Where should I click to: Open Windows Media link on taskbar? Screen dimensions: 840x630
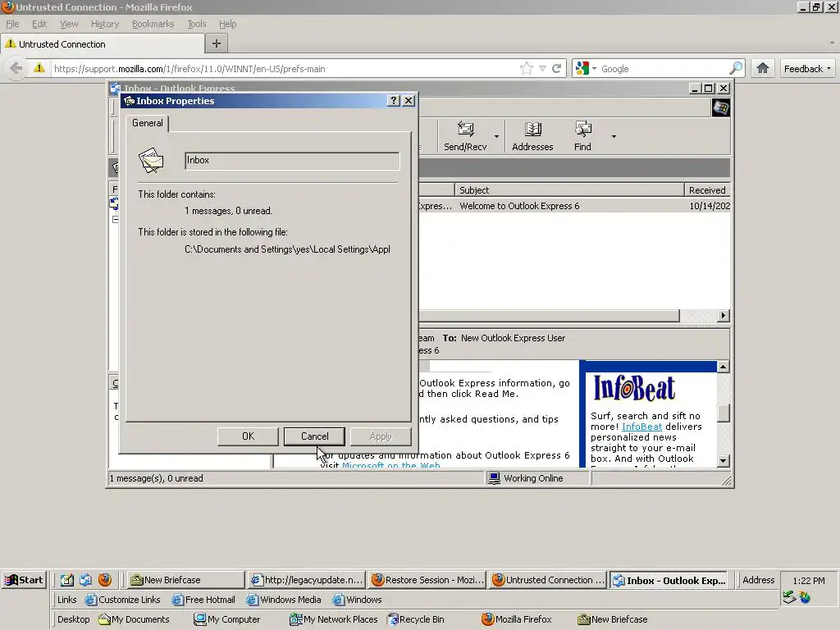tap(284, 600)
